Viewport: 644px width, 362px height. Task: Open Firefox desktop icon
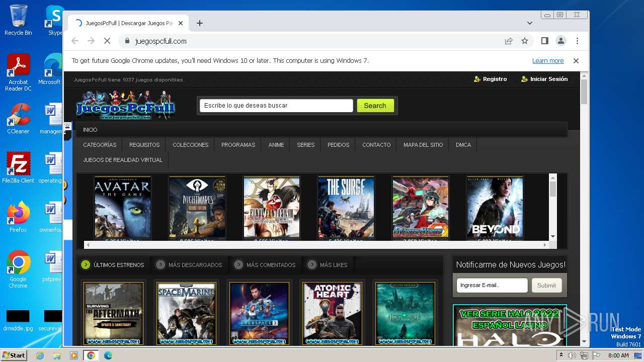tap(18, 217)
